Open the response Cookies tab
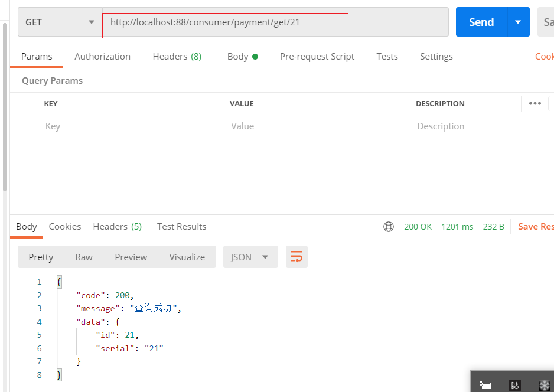 point(64,226)
